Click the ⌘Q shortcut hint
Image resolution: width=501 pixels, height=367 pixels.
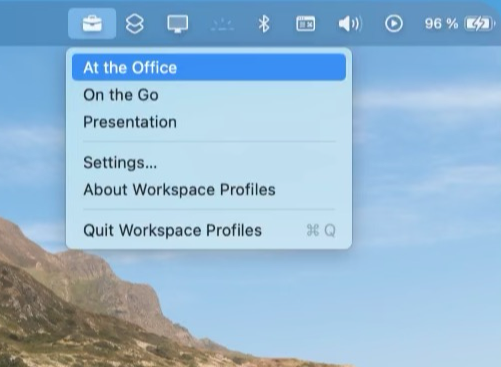point(321,230)
